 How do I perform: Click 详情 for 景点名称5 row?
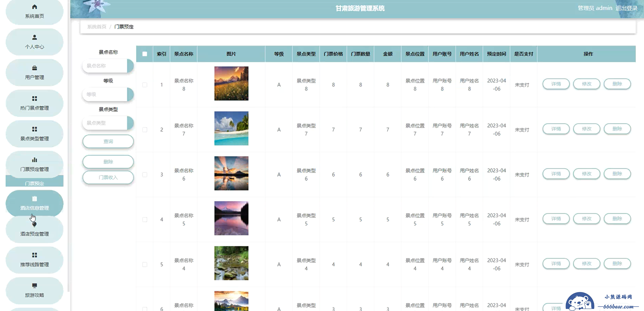point(556,219)
